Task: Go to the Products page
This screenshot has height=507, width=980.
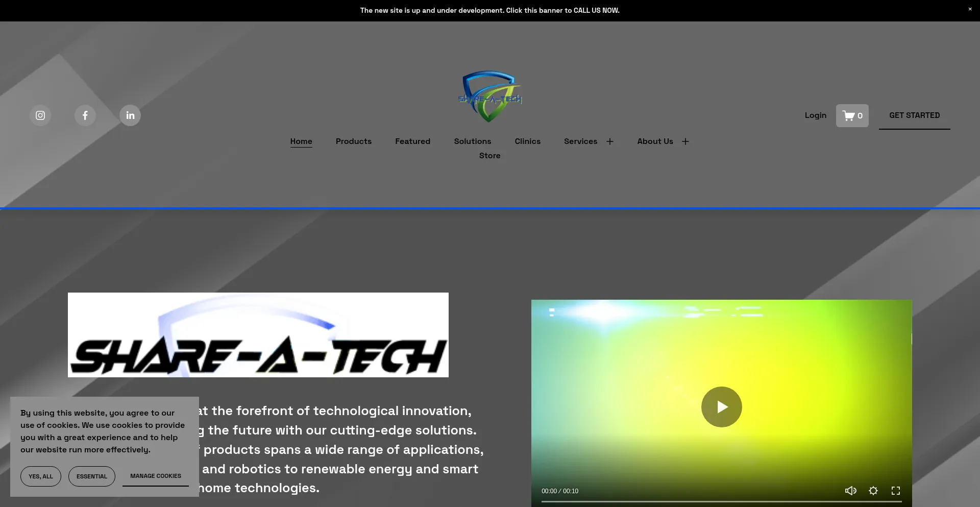Action: coord(354,141)
